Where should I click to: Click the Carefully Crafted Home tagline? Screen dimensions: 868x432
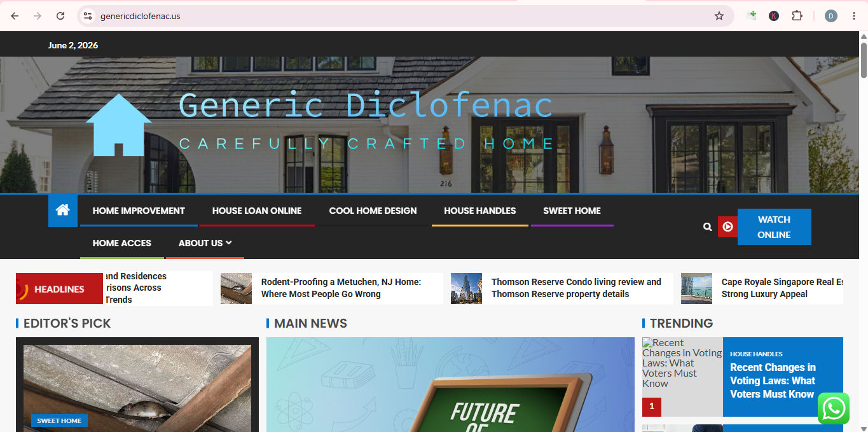368,144
